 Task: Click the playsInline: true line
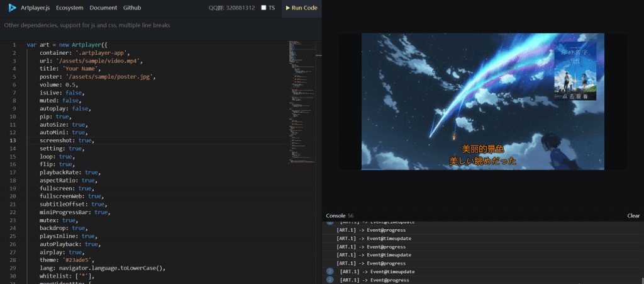pyautogui.click(x=69, y=236)
